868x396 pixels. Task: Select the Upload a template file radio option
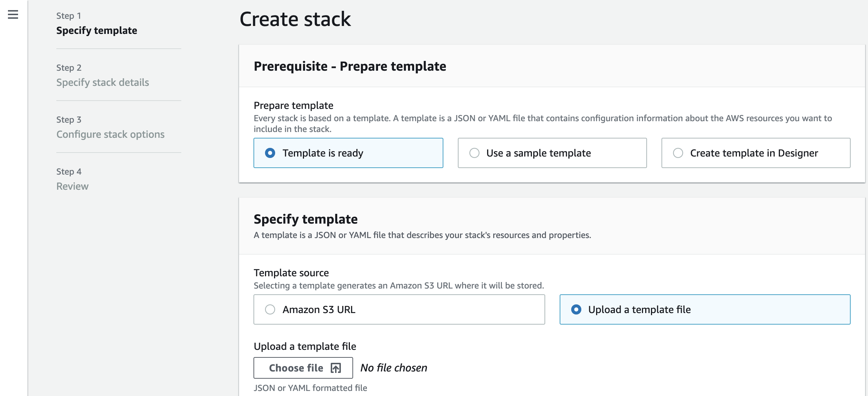(705, 309)
